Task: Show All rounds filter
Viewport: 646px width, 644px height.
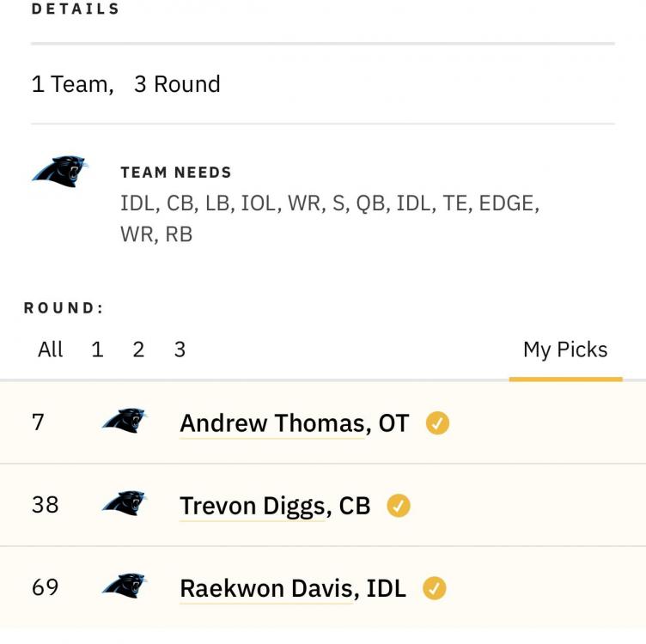Action: tap(51, 349)
